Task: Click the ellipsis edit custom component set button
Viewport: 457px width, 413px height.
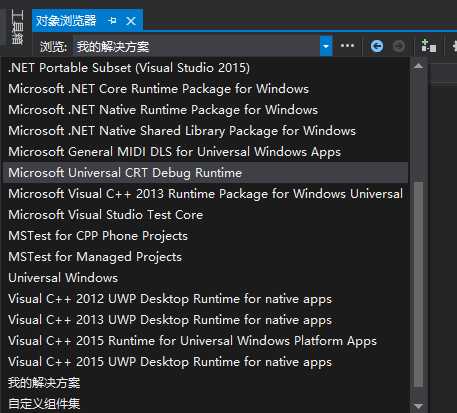Action: 347,46
